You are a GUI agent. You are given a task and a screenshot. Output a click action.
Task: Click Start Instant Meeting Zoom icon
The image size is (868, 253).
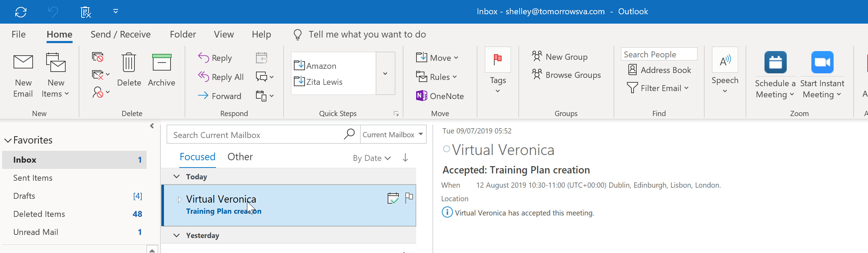[822, 62]
